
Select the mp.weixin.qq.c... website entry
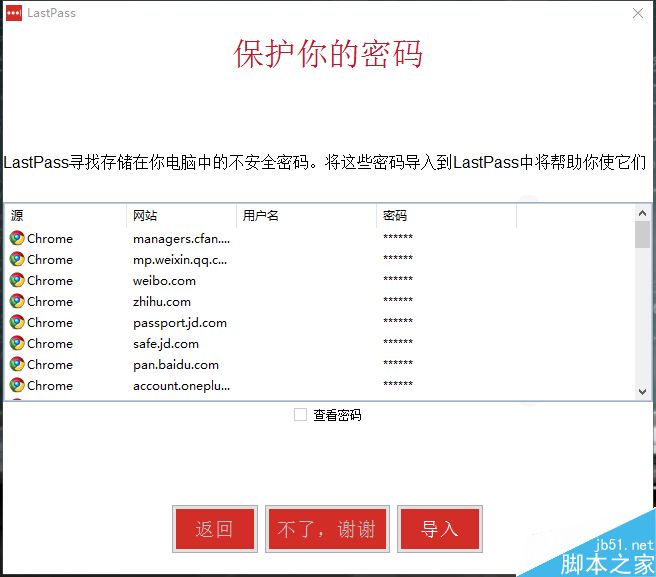[180, 260]
